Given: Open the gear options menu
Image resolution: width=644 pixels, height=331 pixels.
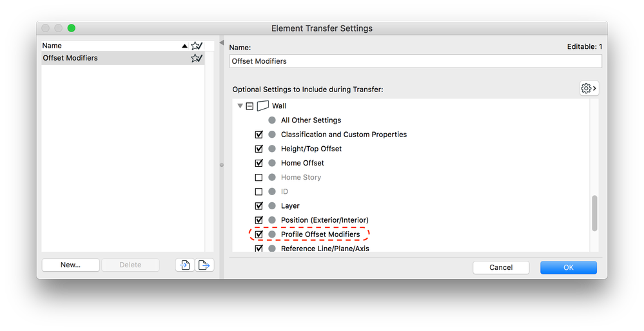Looking at the screenshot, I should pos(589,88).
